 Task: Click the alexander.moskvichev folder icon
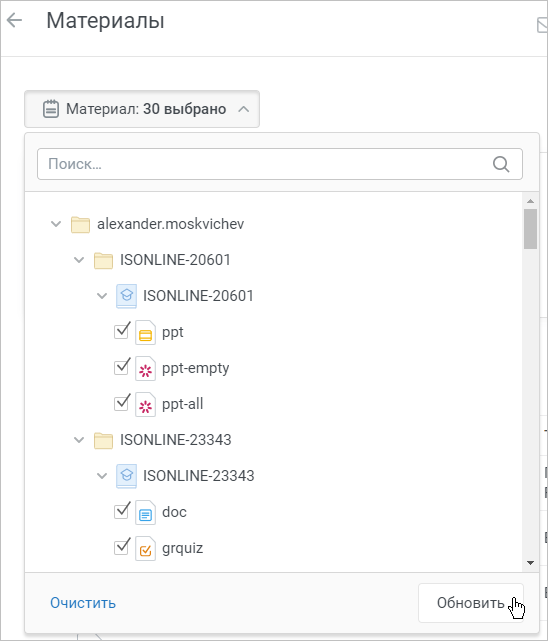80,224
